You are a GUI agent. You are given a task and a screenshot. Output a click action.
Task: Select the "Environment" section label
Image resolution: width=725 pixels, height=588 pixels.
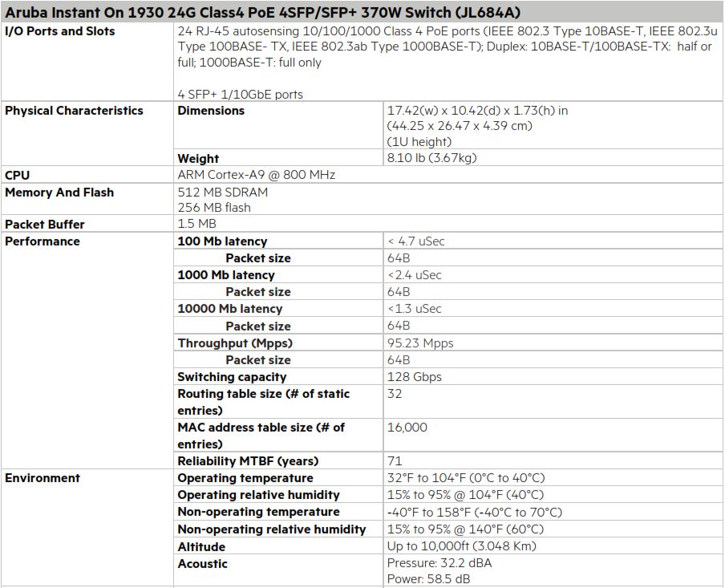tap(42, 478)
